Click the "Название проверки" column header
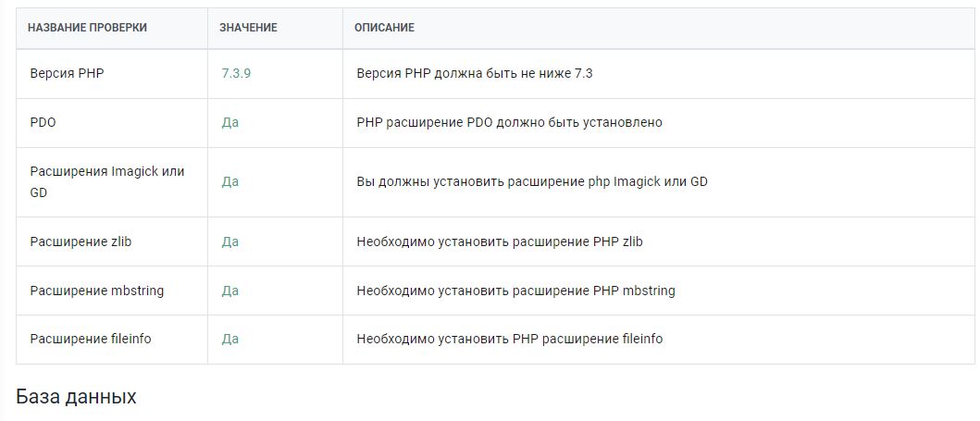 click(x=87, y=28)
